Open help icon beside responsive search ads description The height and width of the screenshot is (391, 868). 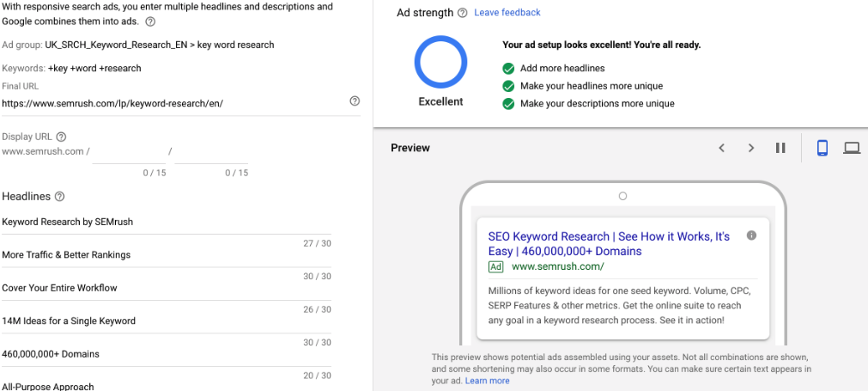pos(150,22)
